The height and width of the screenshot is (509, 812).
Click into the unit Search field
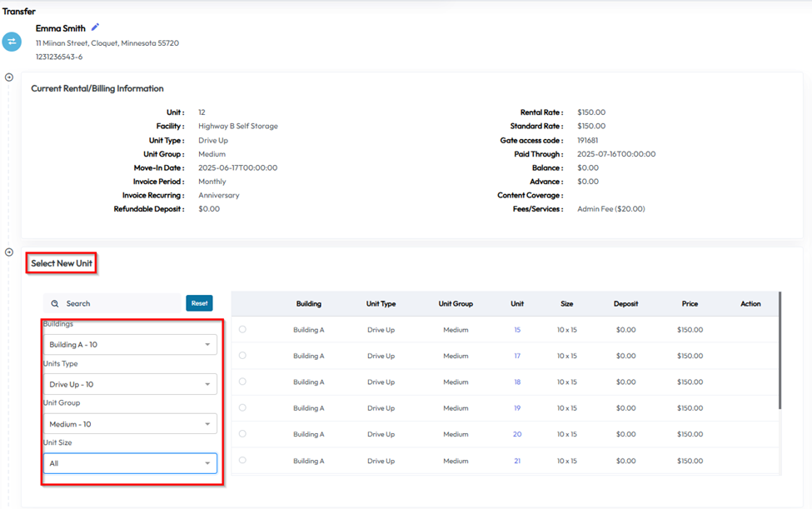coord(117,304)
